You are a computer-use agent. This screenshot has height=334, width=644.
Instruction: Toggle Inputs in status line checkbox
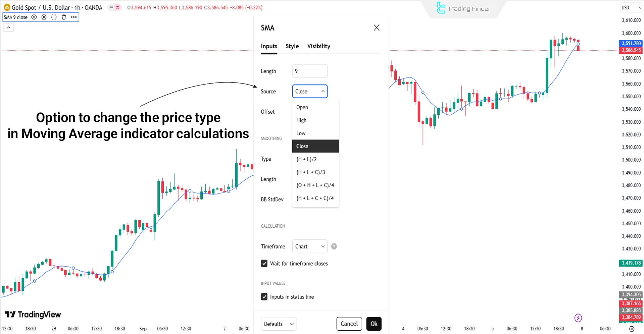(264, 297)
